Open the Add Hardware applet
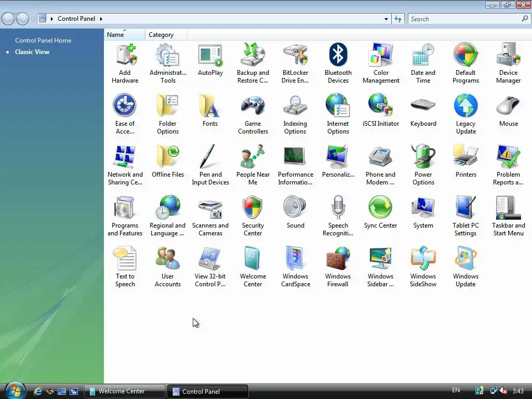Screen dimensions: 532x399 (x=125, y=63)
